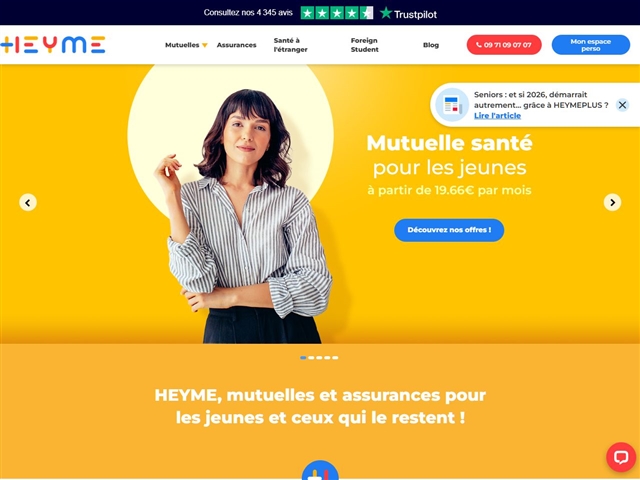The width and height of the screenshot is (640, 480).
Task: Advance to the next carousel slide
Action: pyautogui.click(x=612, y=202)
